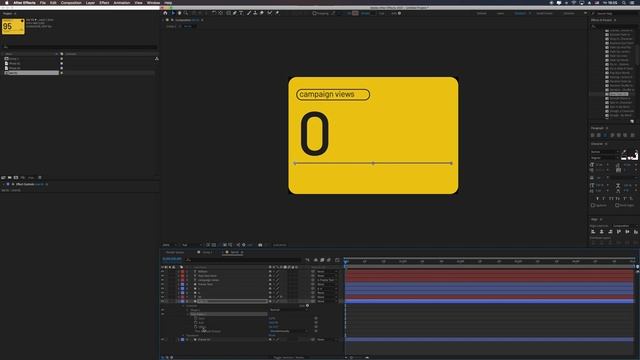Select the Puppet Pin tool

pos(277,13)
